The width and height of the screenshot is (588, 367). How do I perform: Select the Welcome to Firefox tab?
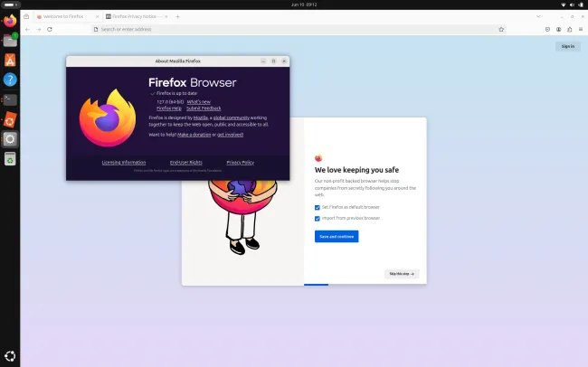68,16
